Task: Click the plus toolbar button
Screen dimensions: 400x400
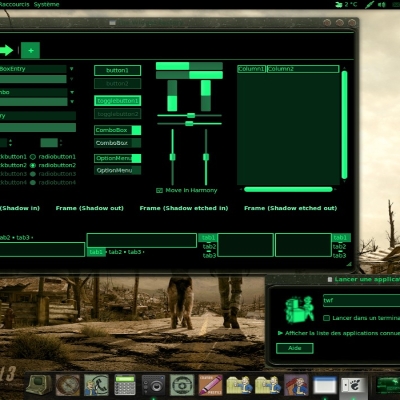Action: click(x=31, y=51)
